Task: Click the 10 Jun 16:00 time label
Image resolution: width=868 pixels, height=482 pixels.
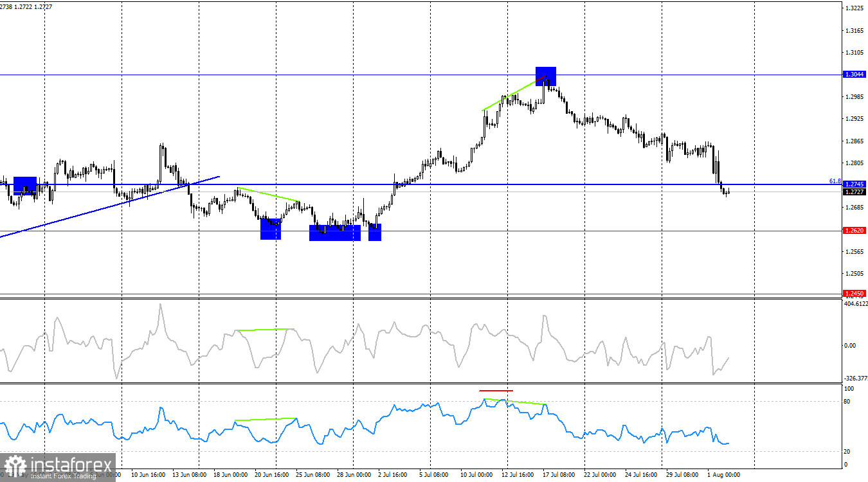Action: coord(147,475)
